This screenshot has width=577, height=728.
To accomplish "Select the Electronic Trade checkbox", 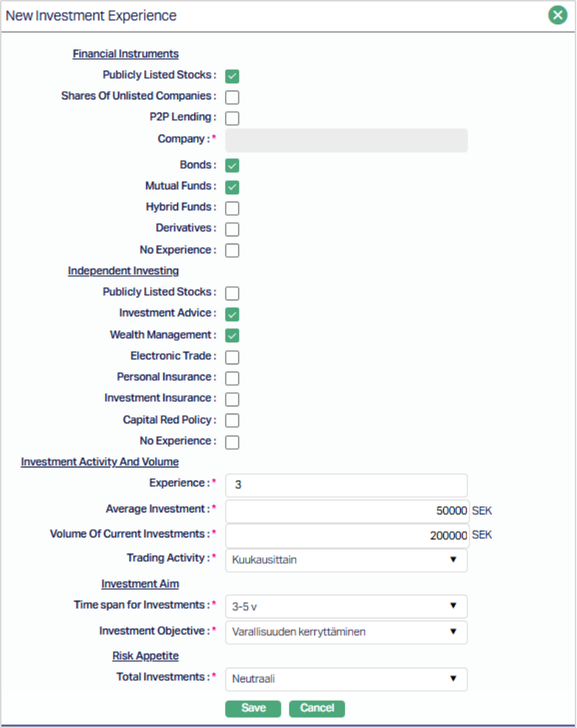I will click(x=233, y=357).
